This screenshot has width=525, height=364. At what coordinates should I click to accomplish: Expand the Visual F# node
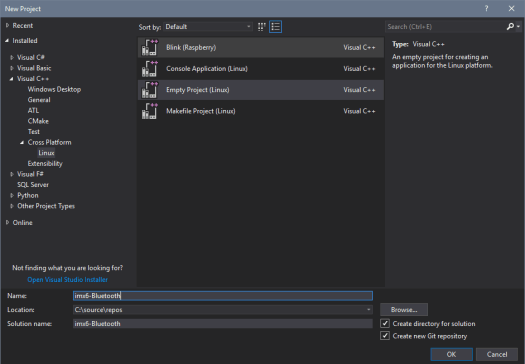click(12, 174)
